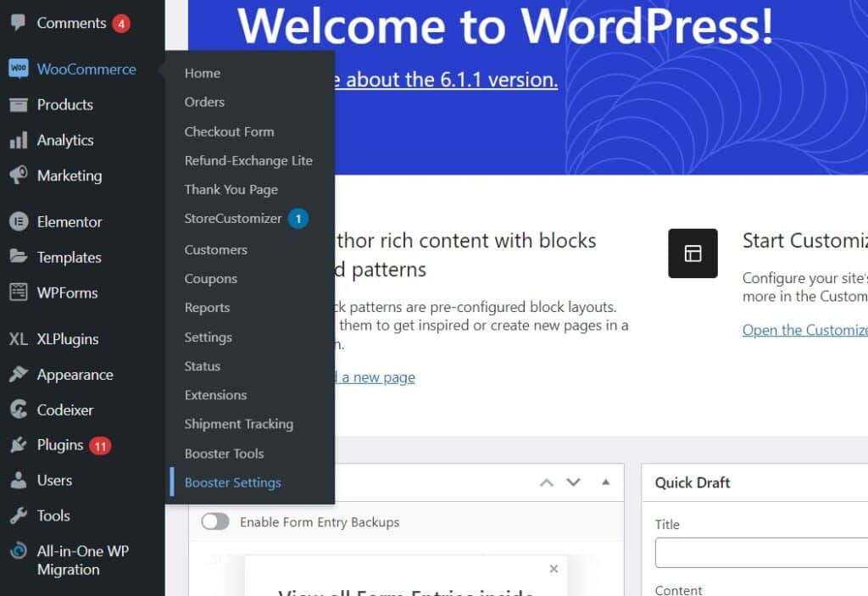868x596 pixels.
Task: Click the red Plugins update badge
Action: pyautogui.click(x=100, y=446)
